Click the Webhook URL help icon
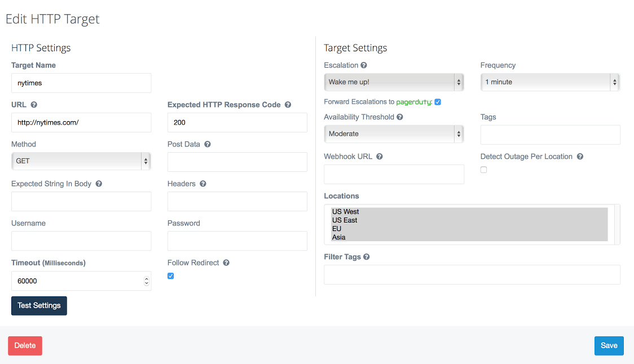This screenshot has height=364, width=634. pos(380,157)
